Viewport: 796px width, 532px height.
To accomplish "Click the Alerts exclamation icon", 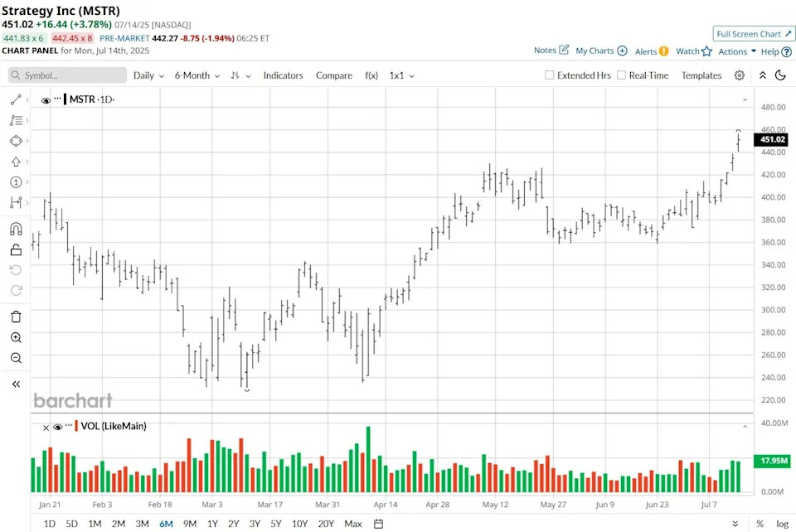I will (x=663, y=51).
